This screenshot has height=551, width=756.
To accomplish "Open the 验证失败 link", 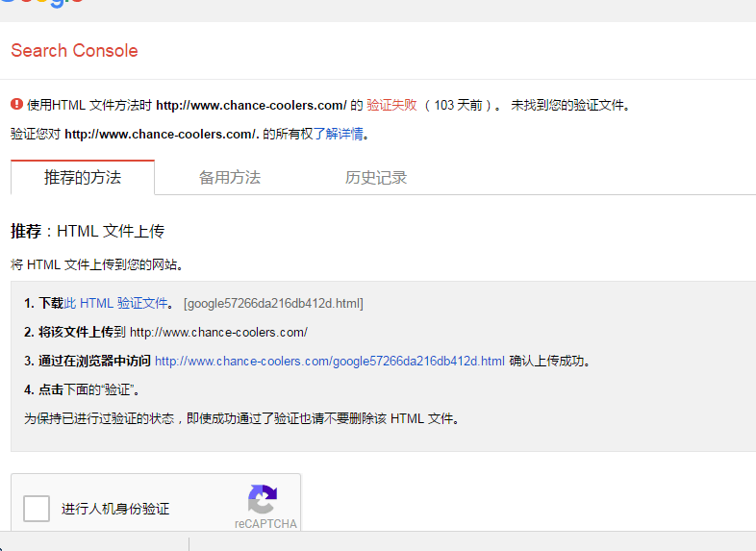I will point(391,105).
